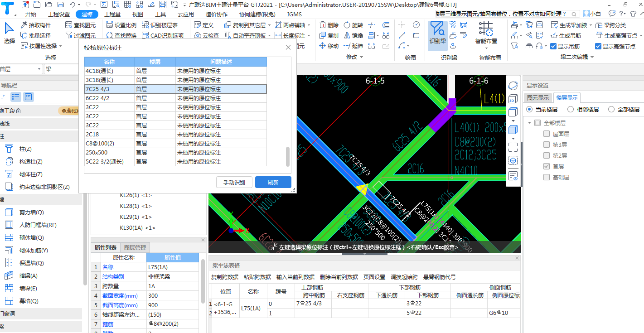Switch to 图元显示 tab
The image size is (644, 333).
[x=537, y=97]
